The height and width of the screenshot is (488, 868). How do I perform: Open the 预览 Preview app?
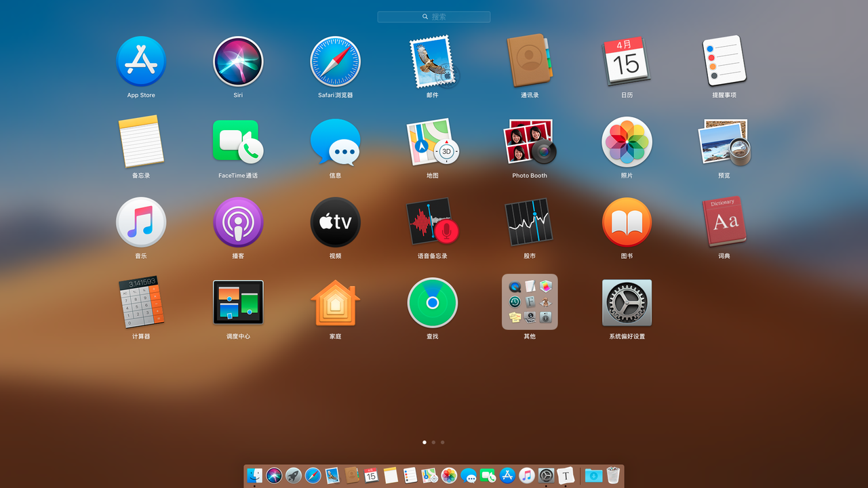[x=724, y=142]
